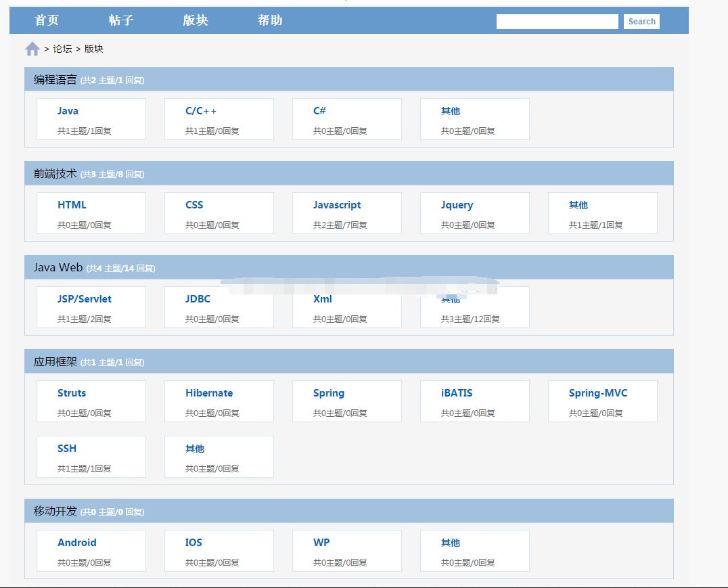Open the Spring-MVC board
This screenshot has width=728, height=588.
tap(598, 393)
